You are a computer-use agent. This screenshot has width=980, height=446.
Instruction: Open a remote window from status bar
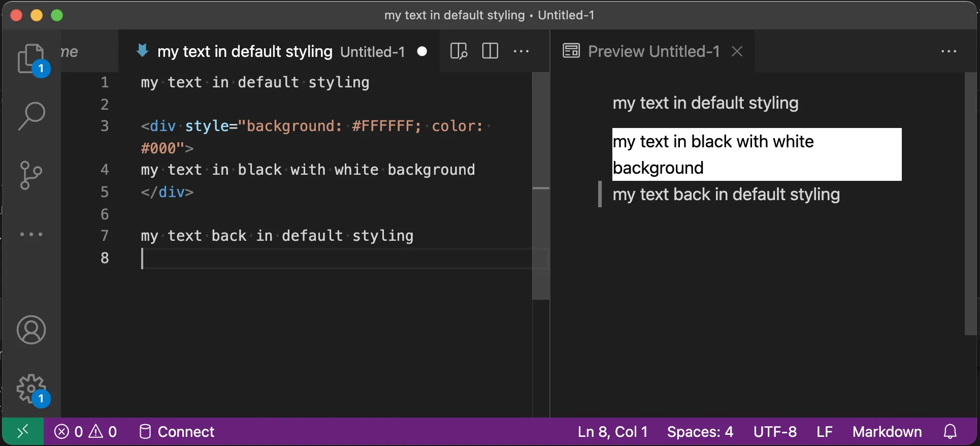(x=23, y=432)
